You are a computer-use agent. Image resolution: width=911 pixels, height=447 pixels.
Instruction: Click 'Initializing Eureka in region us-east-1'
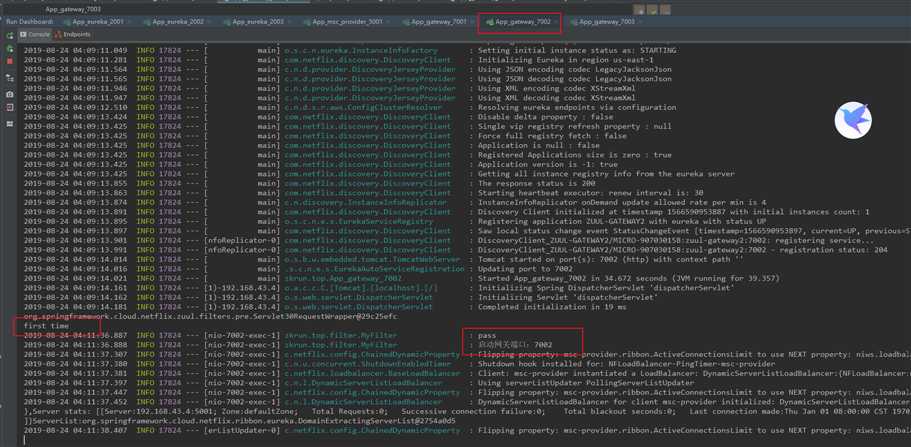(x=565, y=60)
